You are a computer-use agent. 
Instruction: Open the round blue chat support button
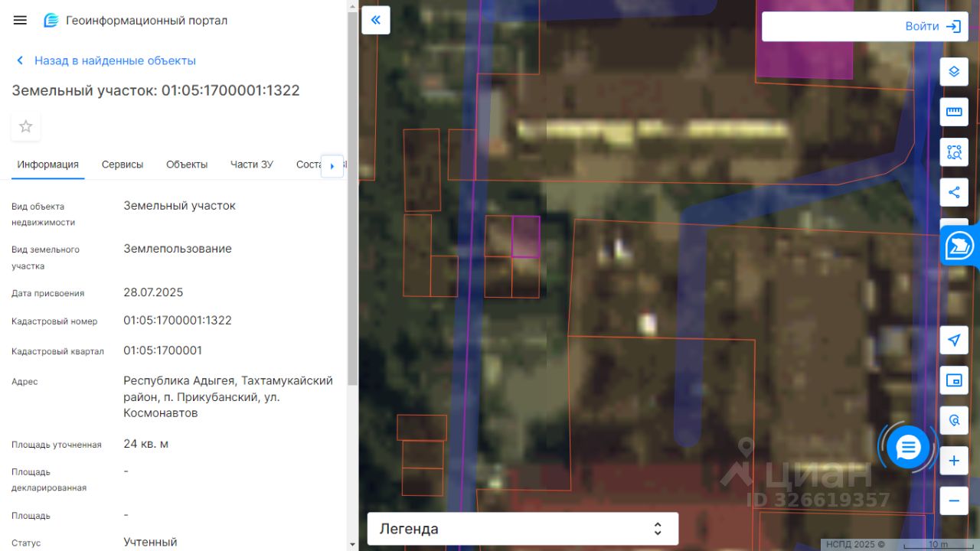(908, 447)
